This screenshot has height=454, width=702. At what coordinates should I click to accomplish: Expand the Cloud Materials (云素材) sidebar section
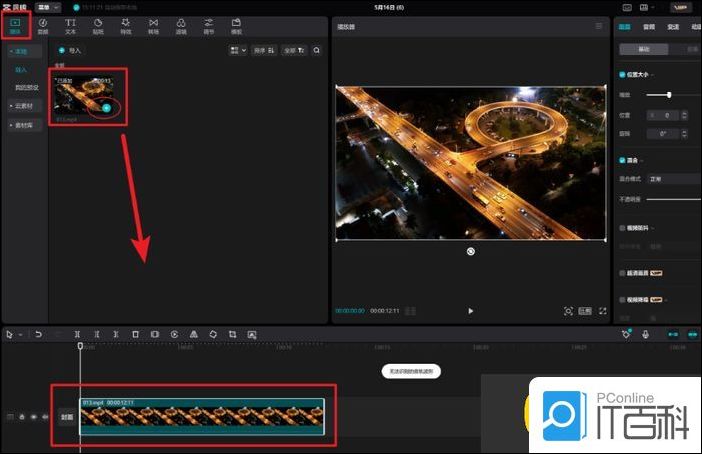coord(22,105)
